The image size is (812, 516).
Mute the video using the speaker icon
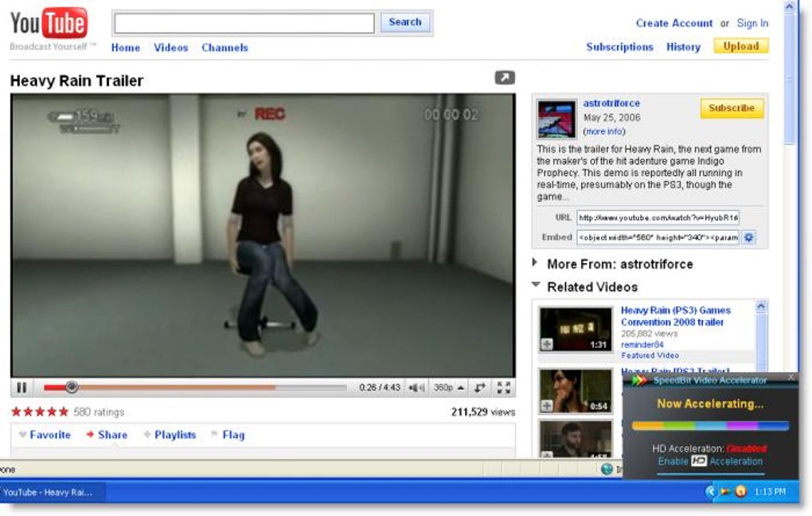(x=416, y=388)
